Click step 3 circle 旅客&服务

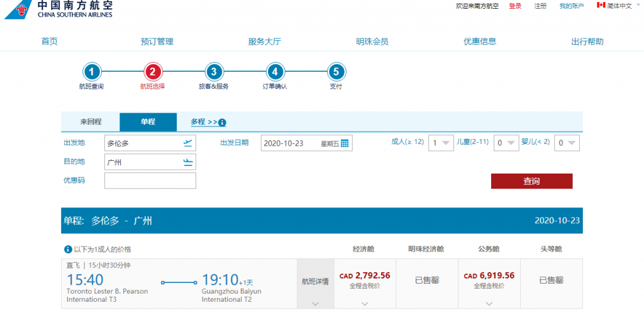214,72
